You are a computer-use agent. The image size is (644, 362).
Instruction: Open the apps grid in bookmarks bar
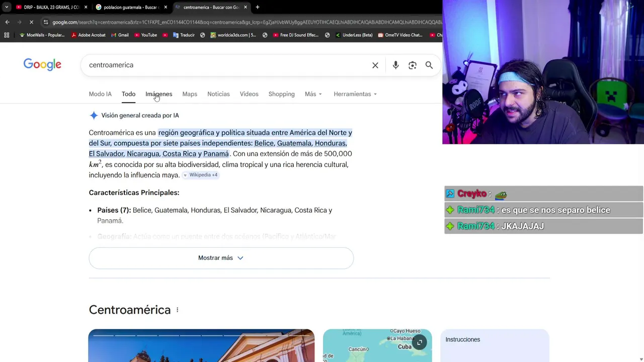(x=7, y=35)
